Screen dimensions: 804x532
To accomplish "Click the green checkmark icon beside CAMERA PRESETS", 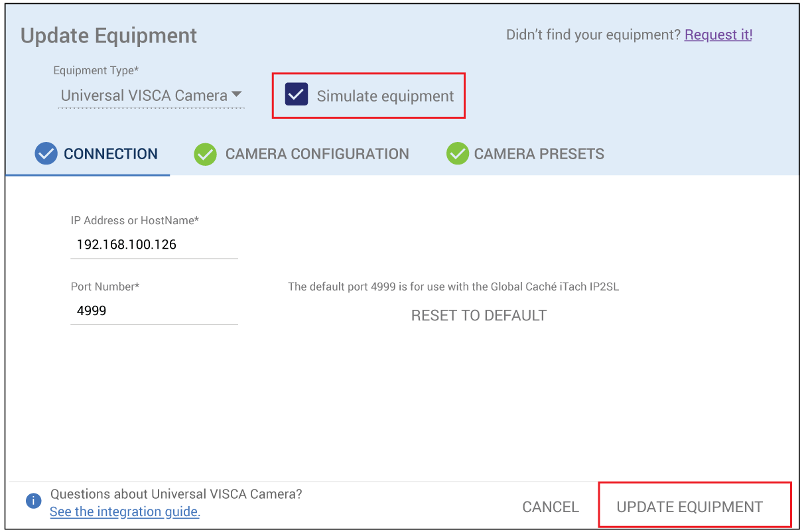I will (x=457, y=154).
